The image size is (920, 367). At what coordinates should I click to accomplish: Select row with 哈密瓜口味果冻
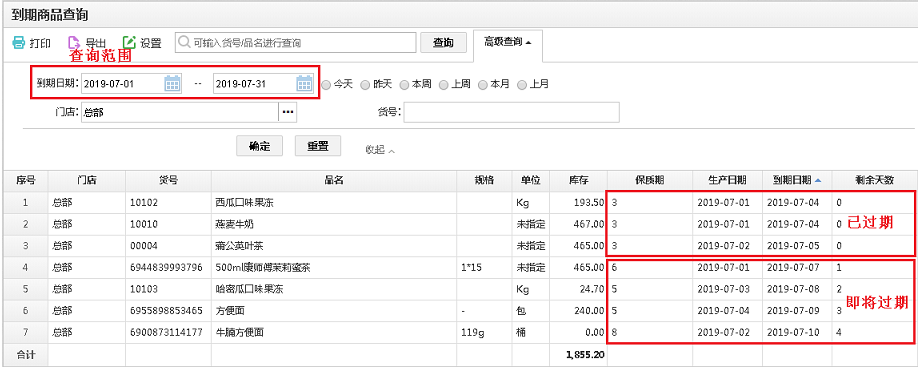(x=459, y=289)
